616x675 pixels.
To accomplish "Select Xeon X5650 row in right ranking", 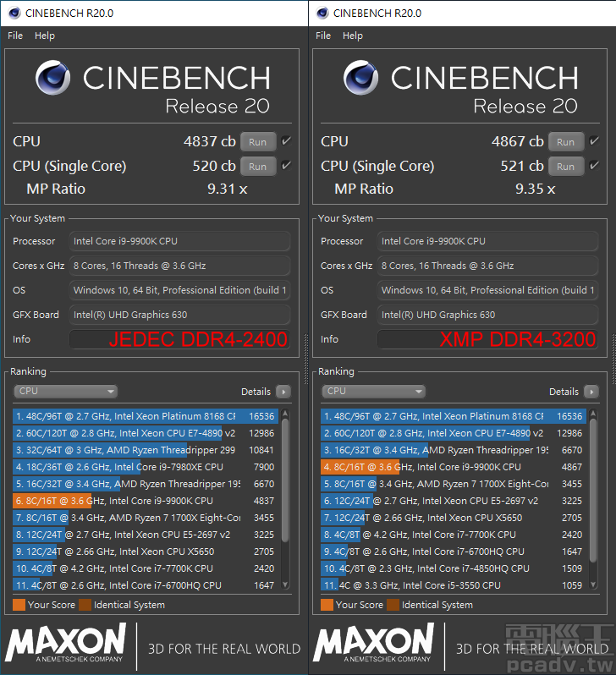I will pyautogui.click(x=454, y=518).
